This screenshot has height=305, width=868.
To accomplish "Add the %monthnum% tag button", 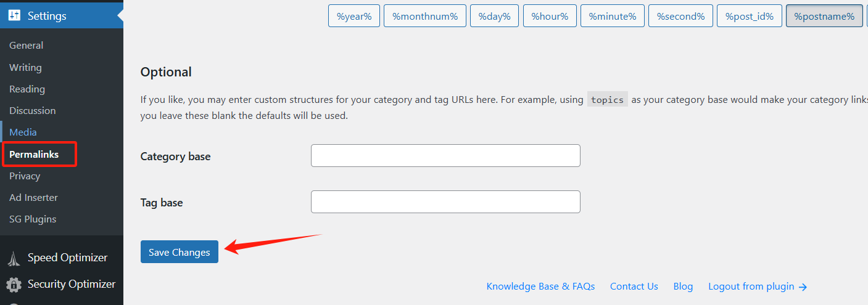I will [x=424, y=17].
